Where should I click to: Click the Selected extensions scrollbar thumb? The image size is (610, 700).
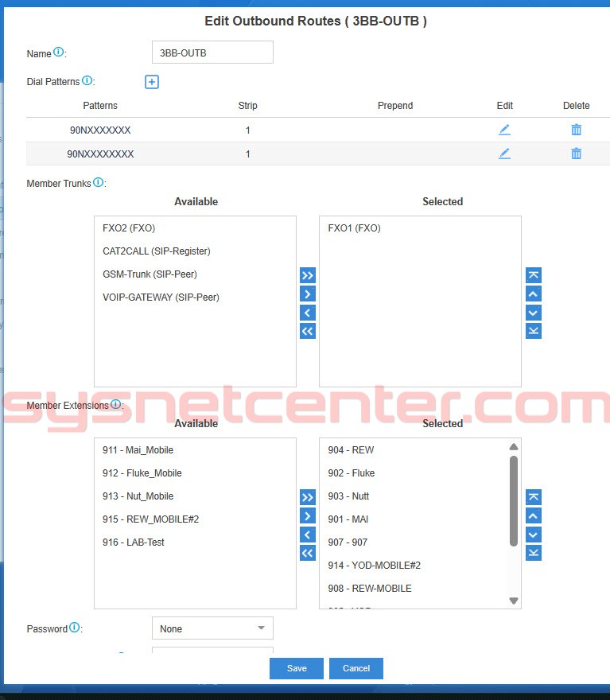(x=514, y=501)
